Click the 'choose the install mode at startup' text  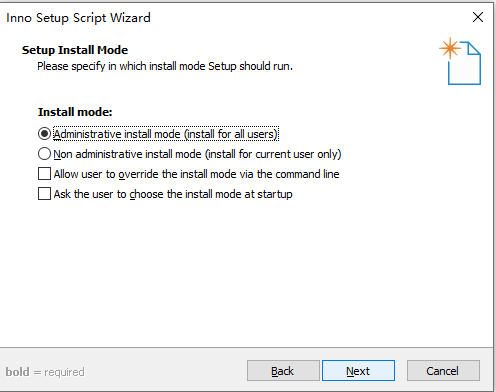tap(211, 194)
